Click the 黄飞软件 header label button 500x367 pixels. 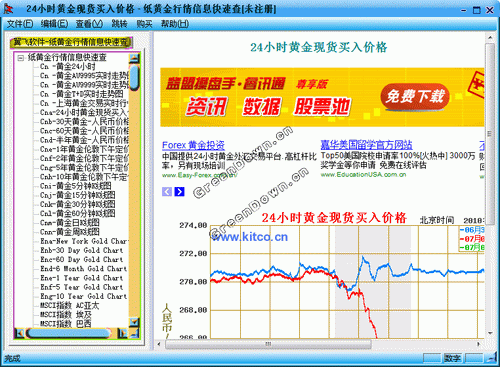(71, 42)
